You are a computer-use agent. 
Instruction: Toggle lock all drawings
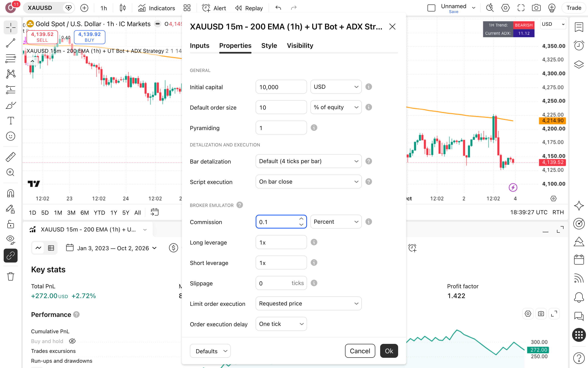pos(10,224)
